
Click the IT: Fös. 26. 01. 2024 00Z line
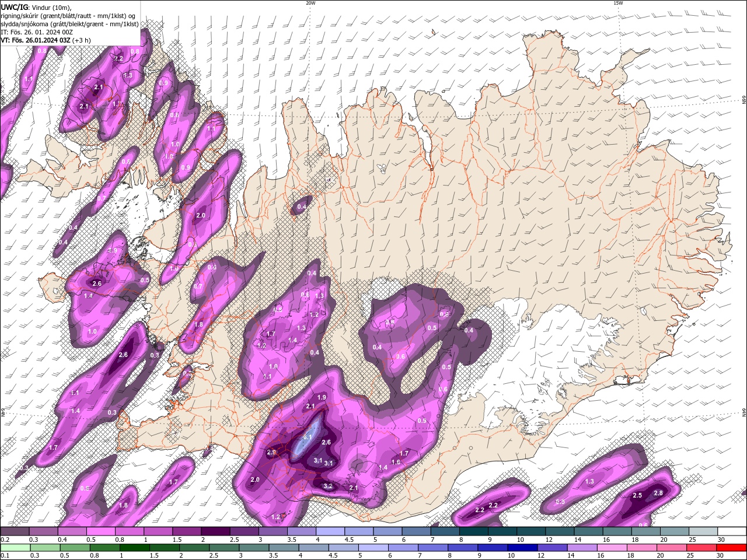coord(37,32)
